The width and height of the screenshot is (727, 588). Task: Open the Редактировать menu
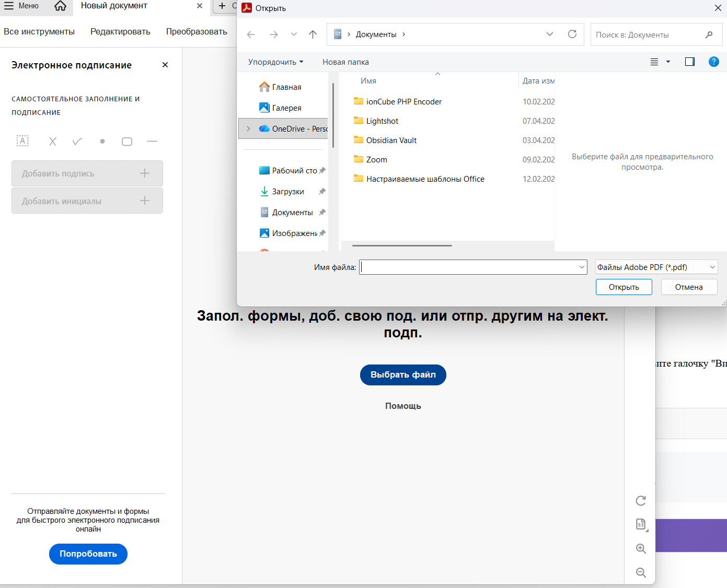pyautogui.click(x=120, y=32)
